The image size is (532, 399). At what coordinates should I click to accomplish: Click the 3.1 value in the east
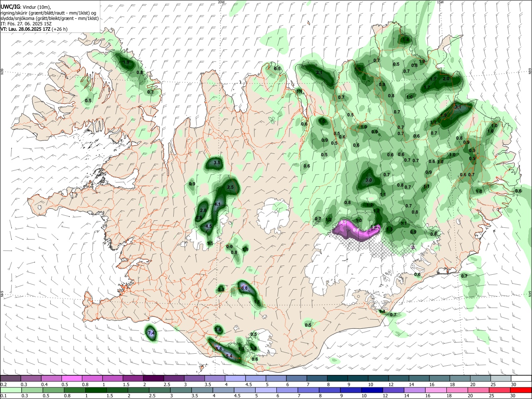coord(458,107)
